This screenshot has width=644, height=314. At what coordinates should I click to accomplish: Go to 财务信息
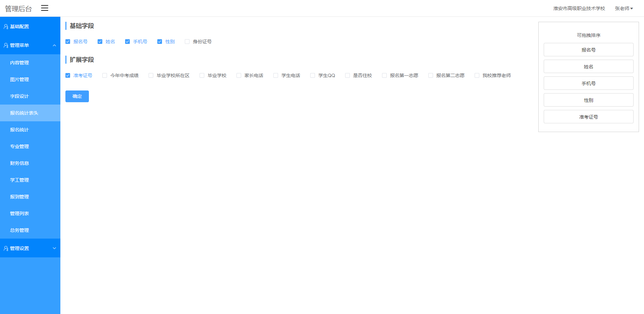[30, 163]
